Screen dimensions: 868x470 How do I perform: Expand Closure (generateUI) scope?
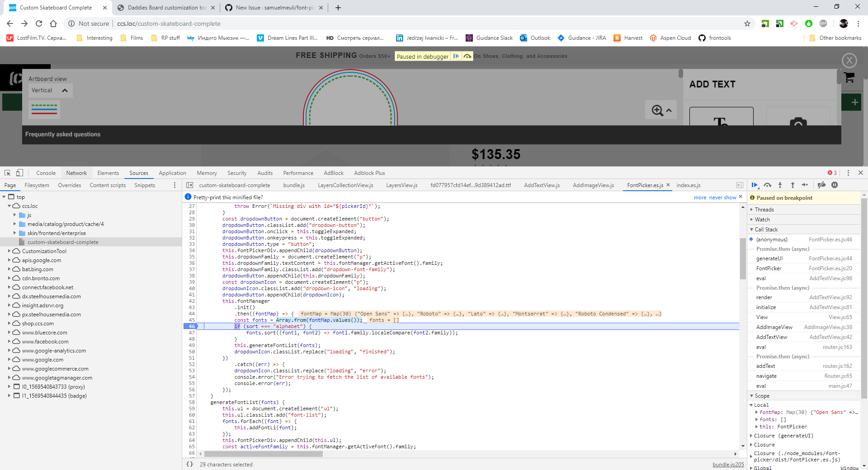(751, 436)
